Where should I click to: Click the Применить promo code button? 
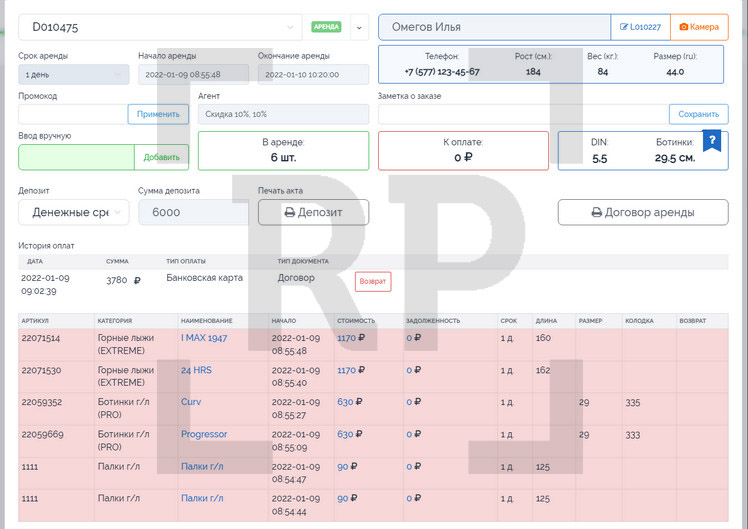pyautogui.click(x=158, y=114)
